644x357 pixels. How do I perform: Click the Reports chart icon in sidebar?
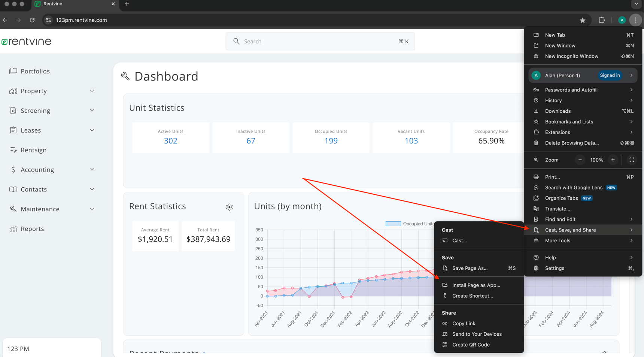point(13,229)
